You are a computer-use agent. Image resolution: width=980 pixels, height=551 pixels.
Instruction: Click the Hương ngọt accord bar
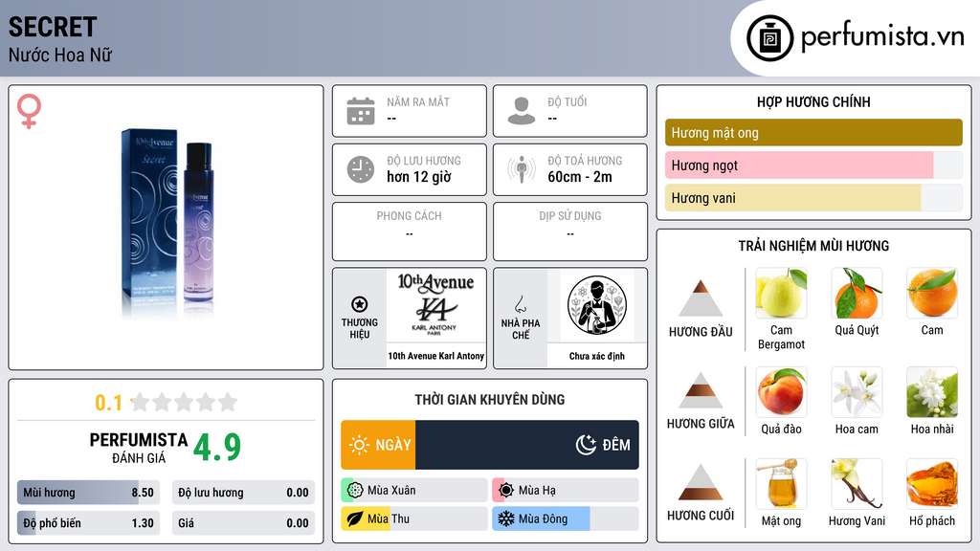[813, 165]
